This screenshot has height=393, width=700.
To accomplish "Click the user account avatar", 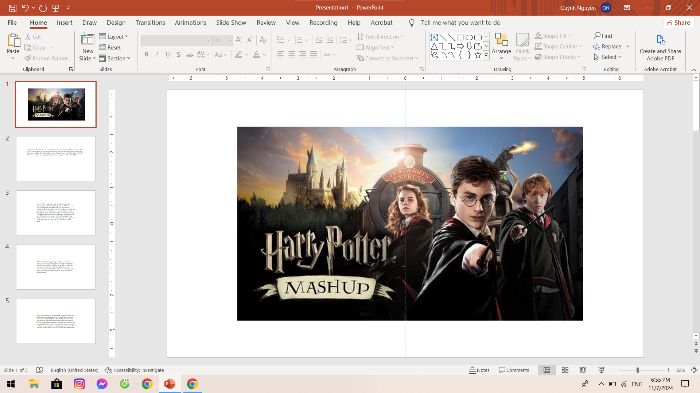I will [606, 8].
